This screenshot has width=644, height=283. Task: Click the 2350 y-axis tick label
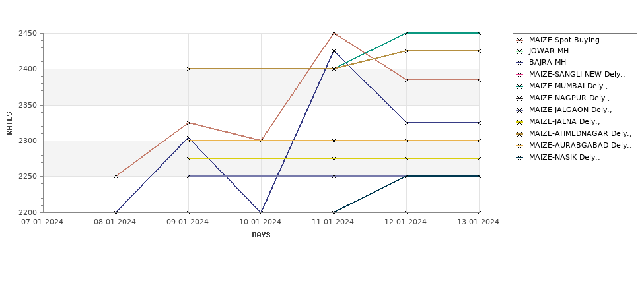click(x=28, y=105)
